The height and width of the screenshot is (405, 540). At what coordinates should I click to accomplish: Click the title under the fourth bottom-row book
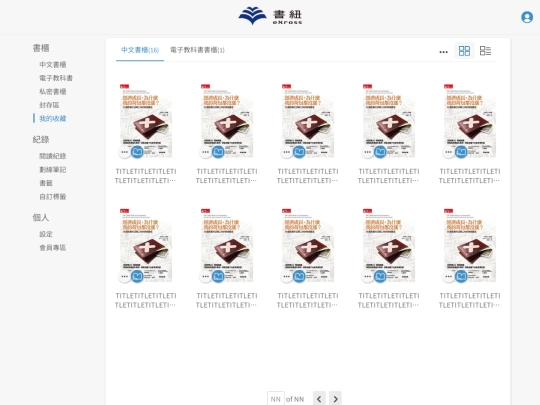click(389, 300)
